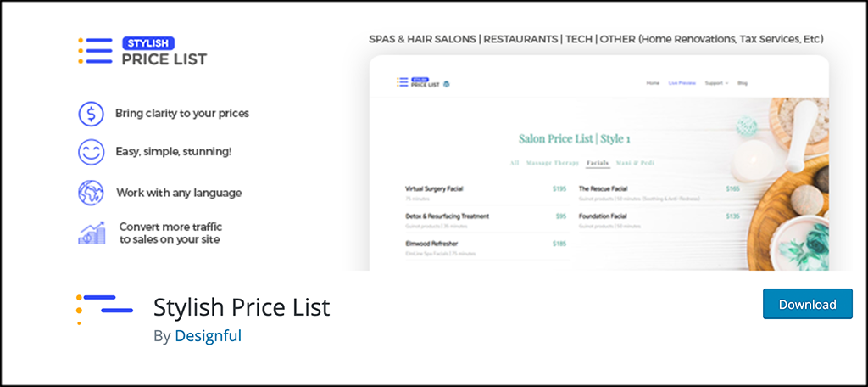Click the $95 price
This screenshot has width=868, height=387.
pos(561,216)
